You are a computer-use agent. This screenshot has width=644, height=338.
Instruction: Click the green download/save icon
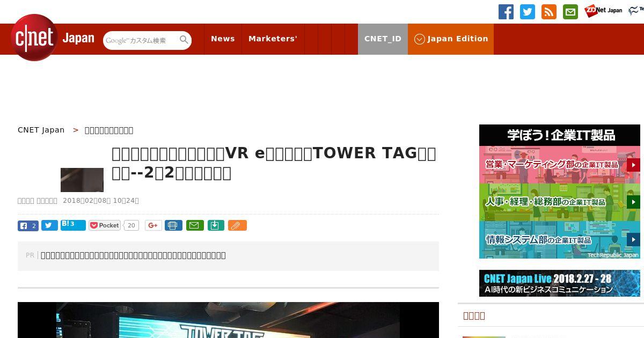pyautogui.click(x=215, y=225)
